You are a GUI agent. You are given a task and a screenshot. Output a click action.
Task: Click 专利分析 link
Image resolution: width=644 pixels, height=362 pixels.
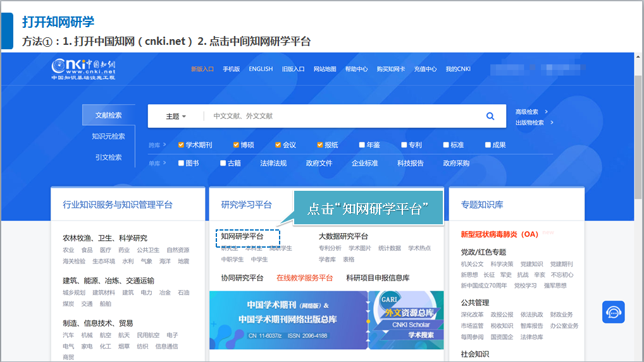[330, 248]
